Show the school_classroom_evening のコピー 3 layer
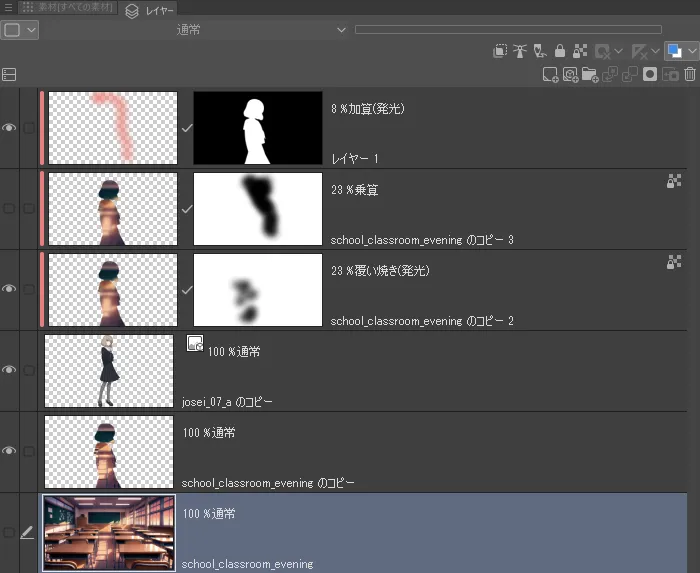The image size is (700, 573). tap(9, 208)
